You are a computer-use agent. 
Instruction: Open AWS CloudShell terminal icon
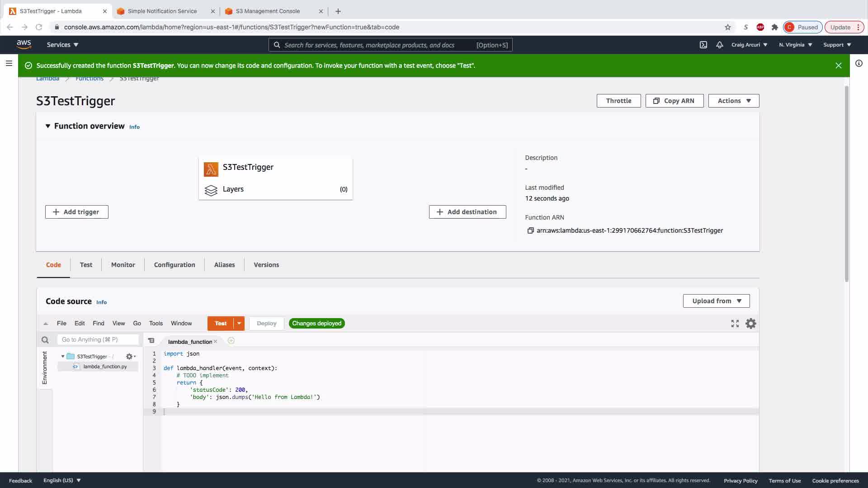coord(703,45)
